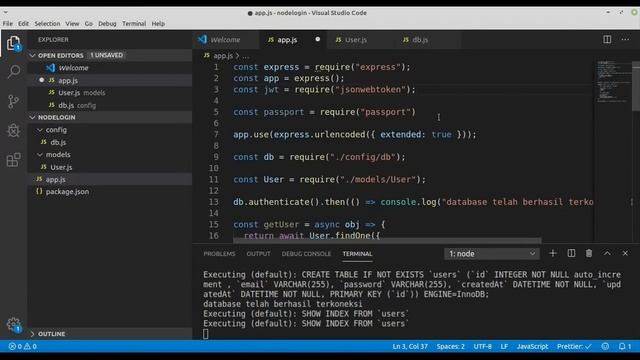
Task: Split the editor to the right
Action: point(607,40)
